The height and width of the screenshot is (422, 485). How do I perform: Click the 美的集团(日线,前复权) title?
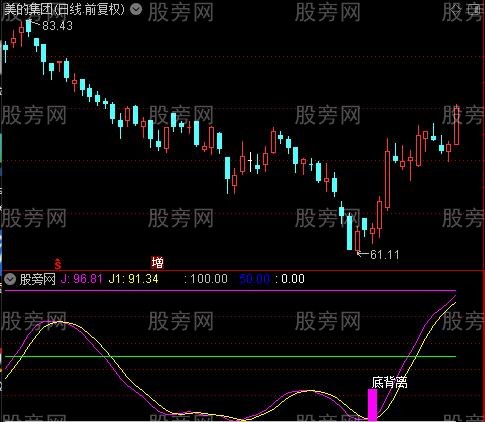[65, 10]
